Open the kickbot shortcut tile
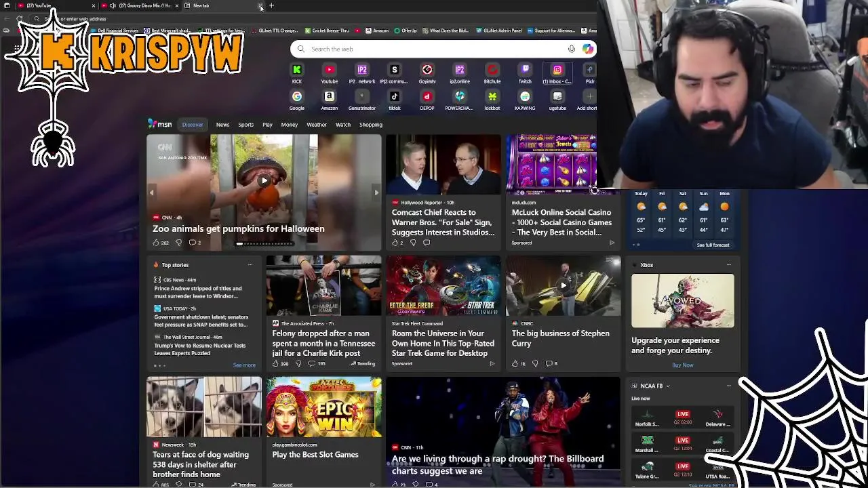Screen dimensions: 868x488 [x=492, y=100]
